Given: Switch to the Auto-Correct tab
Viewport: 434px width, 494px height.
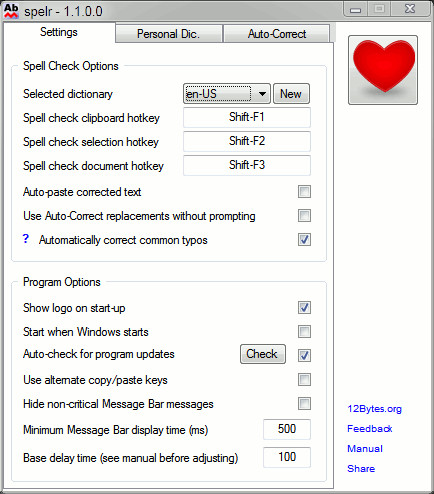Looking at the screenshot, I should (277, 34).
